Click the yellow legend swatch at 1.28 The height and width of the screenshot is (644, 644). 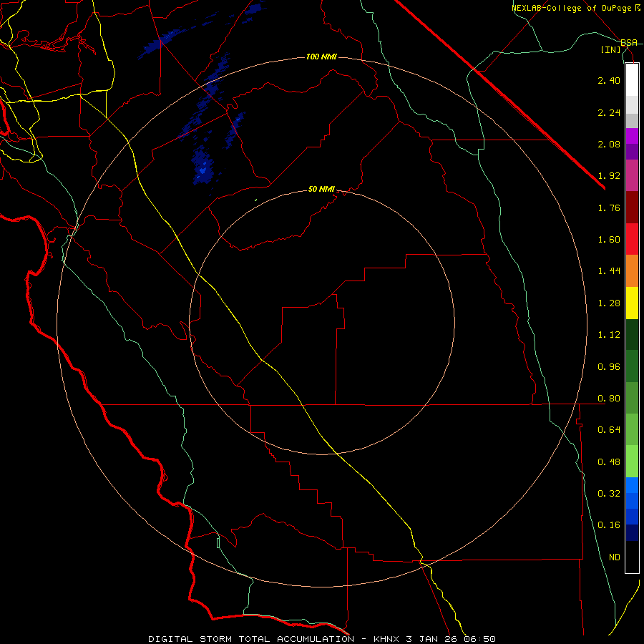632,303
